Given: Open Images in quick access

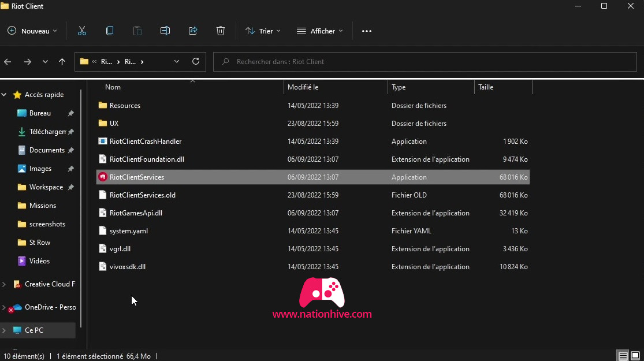Looking at the screenshot, I should (40, 169).
